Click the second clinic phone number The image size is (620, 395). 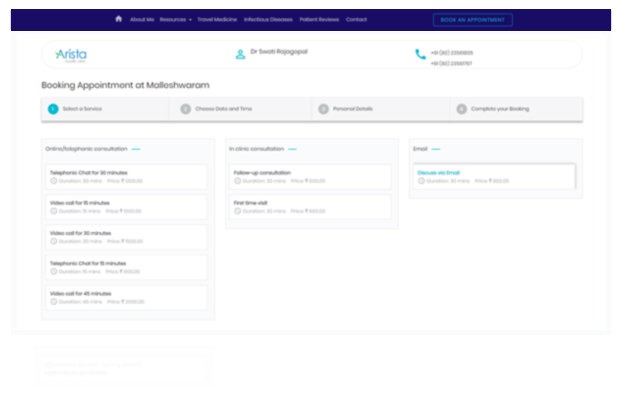pos(452,63)
